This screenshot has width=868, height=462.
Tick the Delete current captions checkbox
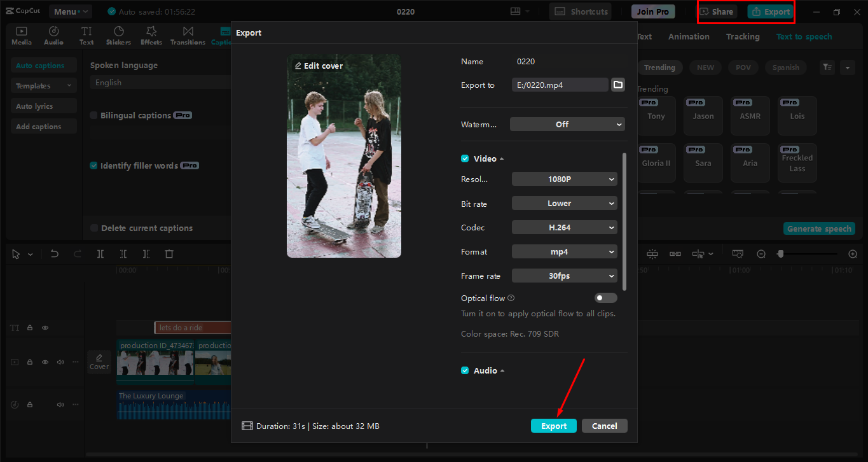coord(94,228)
